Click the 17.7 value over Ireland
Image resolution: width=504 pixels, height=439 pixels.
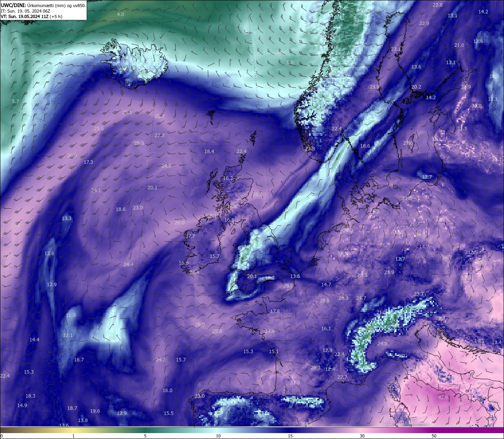(190, 236)
